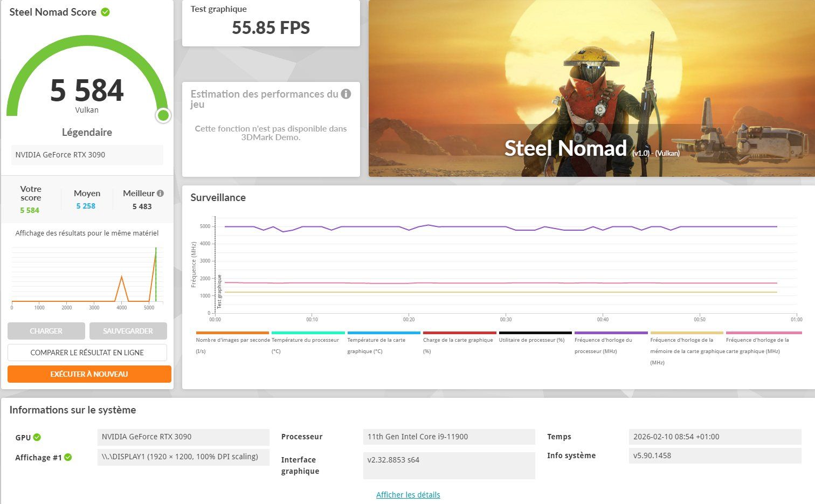Viewport: 815px width, 504px height.
Task: Click COMPARER LE RÉSULTAT EN LIGNE
Action: (x=87, y=353)
